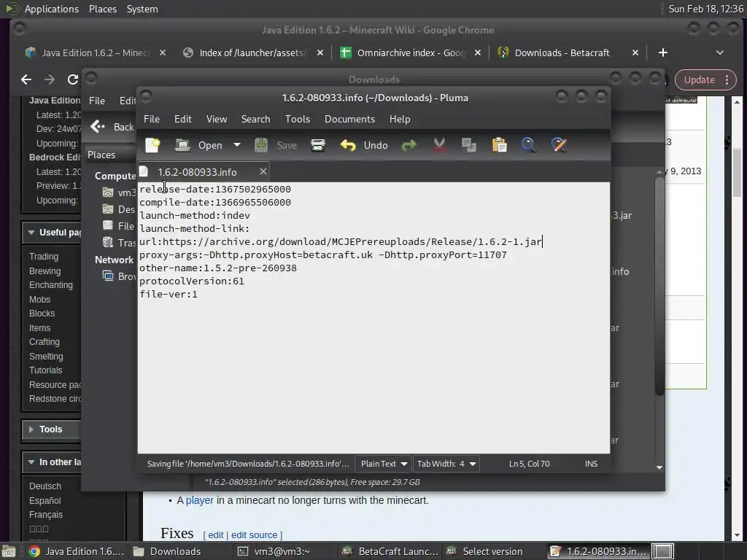Open the Plain Text syntax dropdown
The height and width of the screenshot is (560, 747).
384,464
